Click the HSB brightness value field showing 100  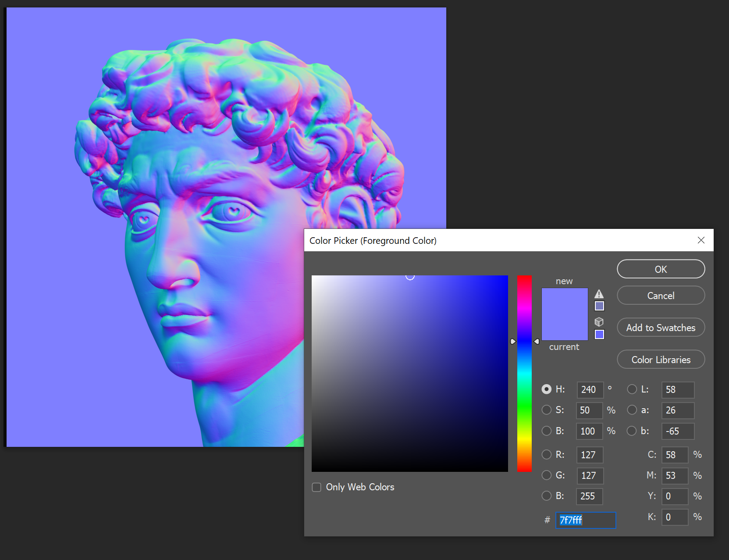pyautogui.click(x=590, y=431)
